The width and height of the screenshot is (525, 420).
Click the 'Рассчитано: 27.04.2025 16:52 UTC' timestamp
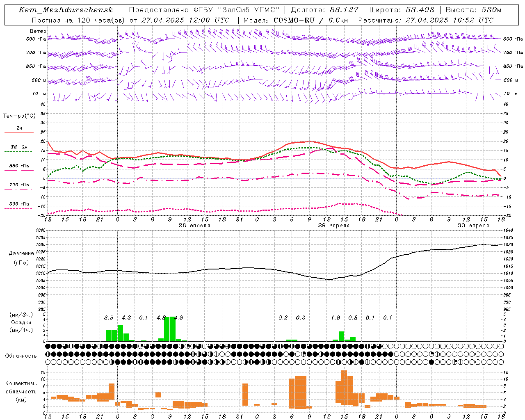pyautogui.click(x=426, y=20)
